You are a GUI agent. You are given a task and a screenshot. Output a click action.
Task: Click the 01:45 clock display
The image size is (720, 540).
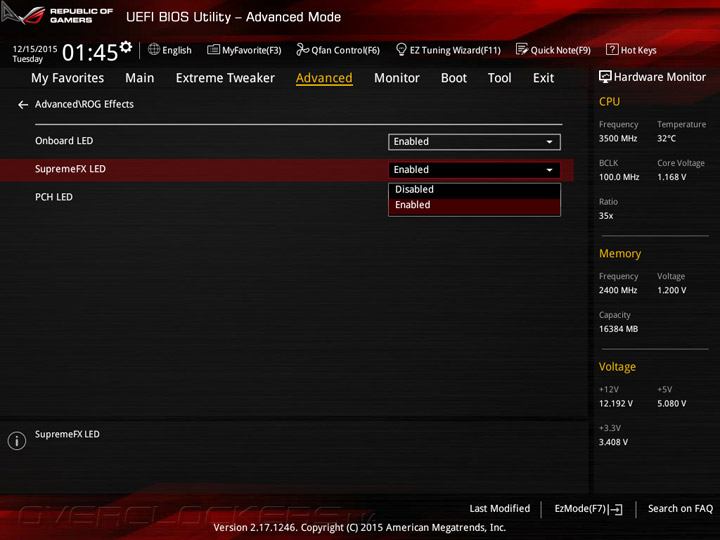click(90, 52)
